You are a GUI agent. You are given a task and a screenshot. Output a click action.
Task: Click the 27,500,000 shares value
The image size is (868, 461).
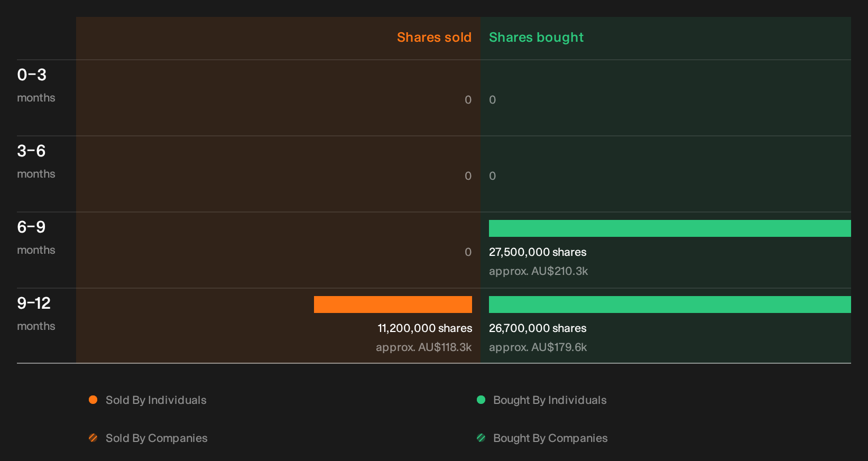[538, 252]
